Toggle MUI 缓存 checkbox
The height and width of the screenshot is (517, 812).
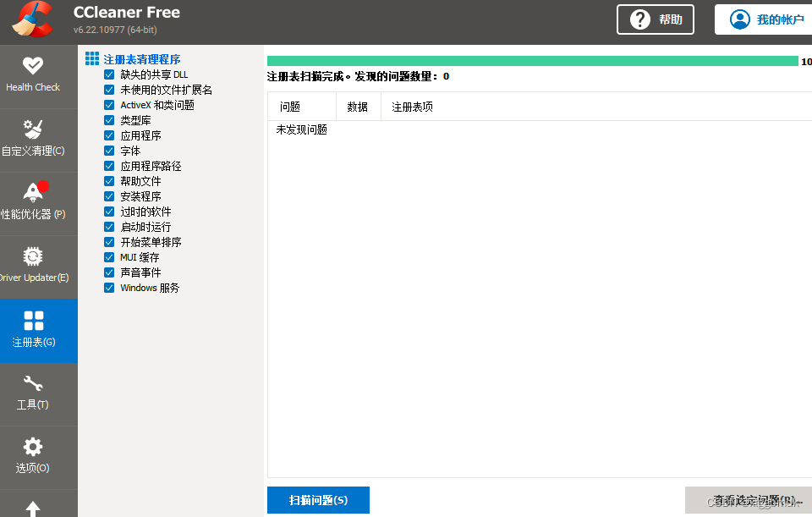point(109,257)
